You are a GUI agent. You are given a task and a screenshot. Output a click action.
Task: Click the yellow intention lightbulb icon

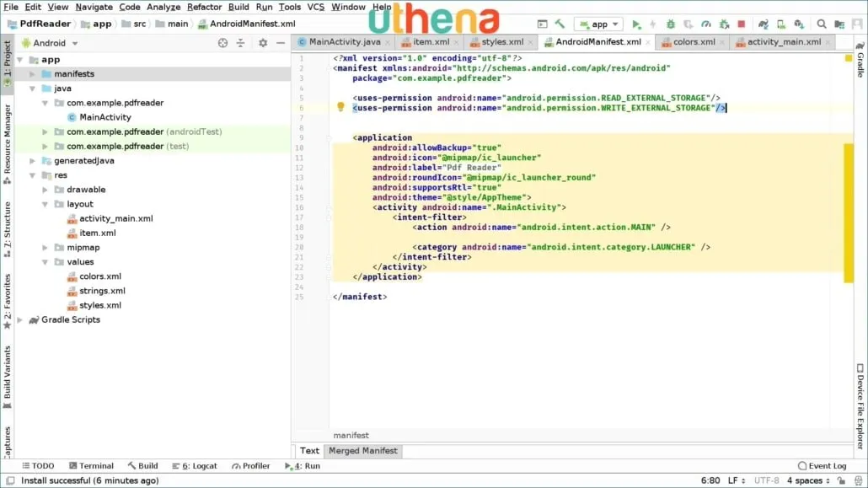coord(340,107)
